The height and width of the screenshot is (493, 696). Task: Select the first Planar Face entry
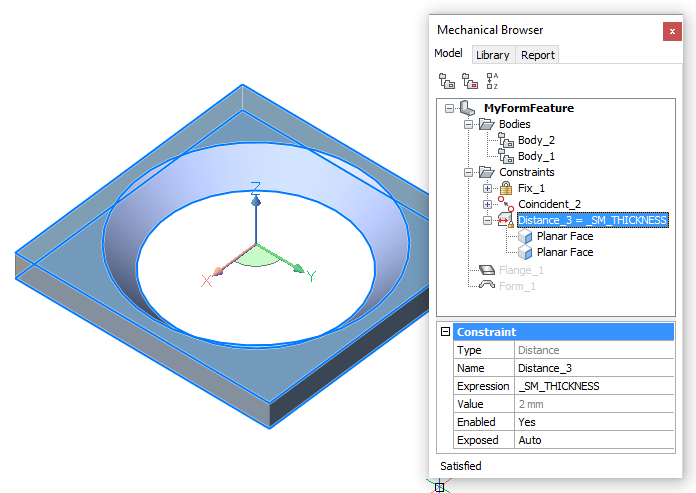click(x=564, y=236)
